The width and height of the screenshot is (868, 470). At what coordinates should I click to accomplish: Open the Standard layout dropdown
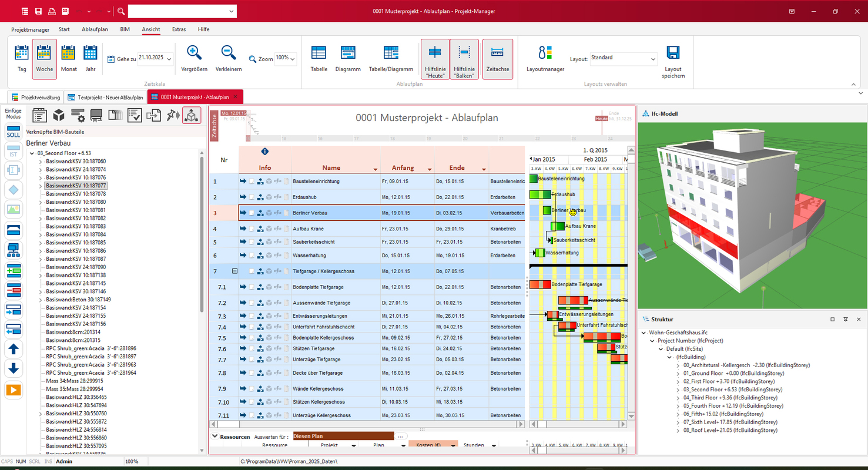pyautogui.click(x=624, y=59)
